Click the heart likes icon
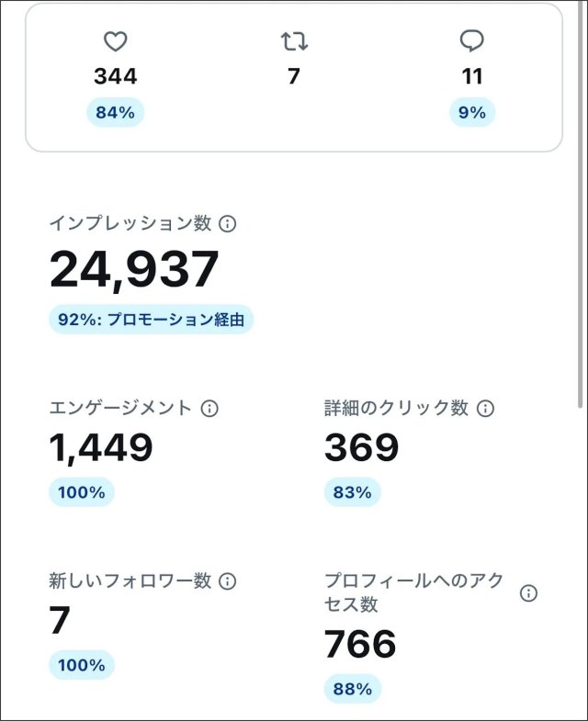Viewport: 588px width, 721px height. pyautogui.click(x=115, y=41)
